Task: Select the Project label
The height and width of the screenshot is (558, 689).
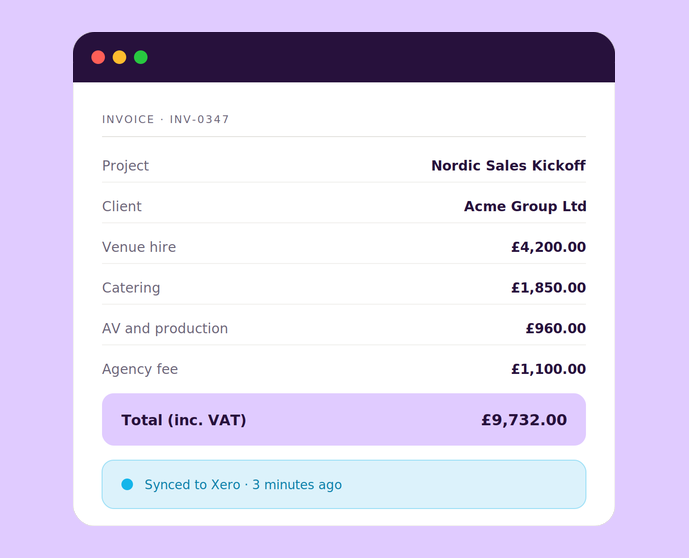Action: (125, 166)
